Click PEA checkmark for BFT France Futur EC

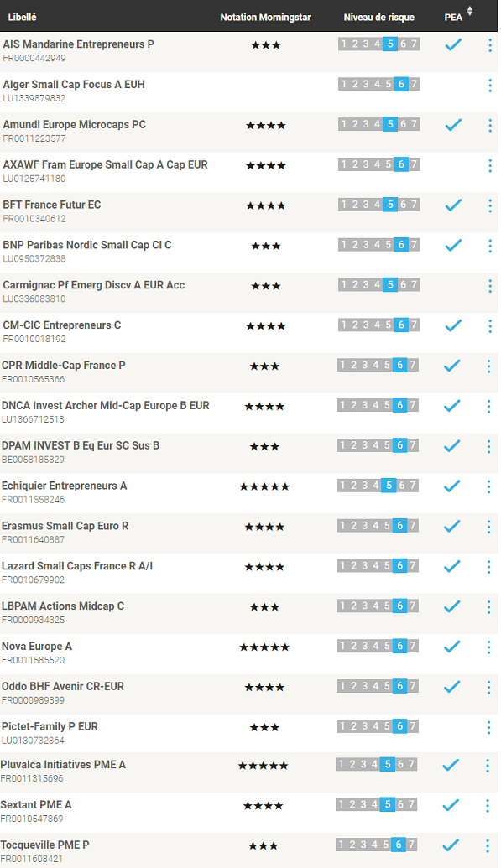click(453, 205)
